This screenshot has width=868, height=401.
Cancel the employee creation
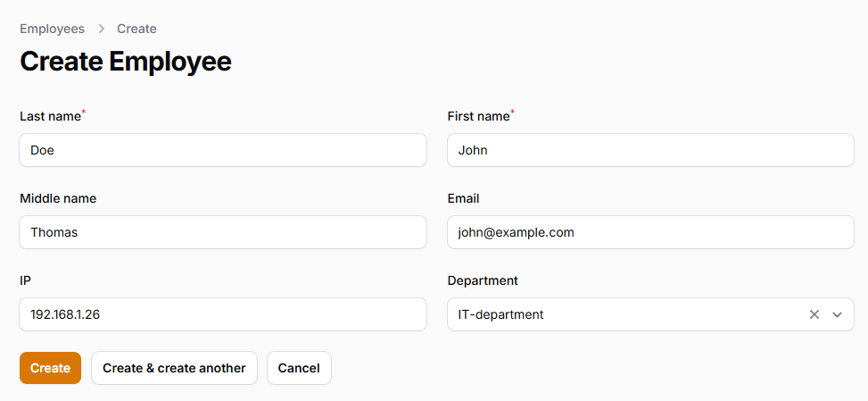(x=299, y=368)
